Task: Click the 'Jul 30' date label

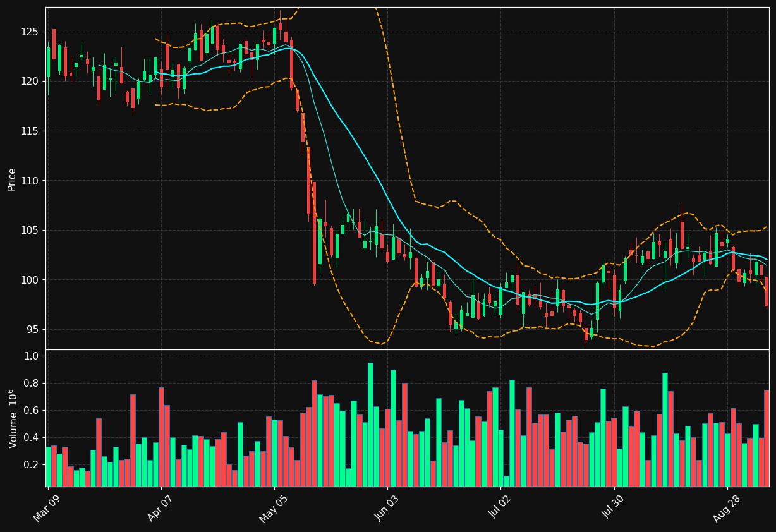Action: 612,509
